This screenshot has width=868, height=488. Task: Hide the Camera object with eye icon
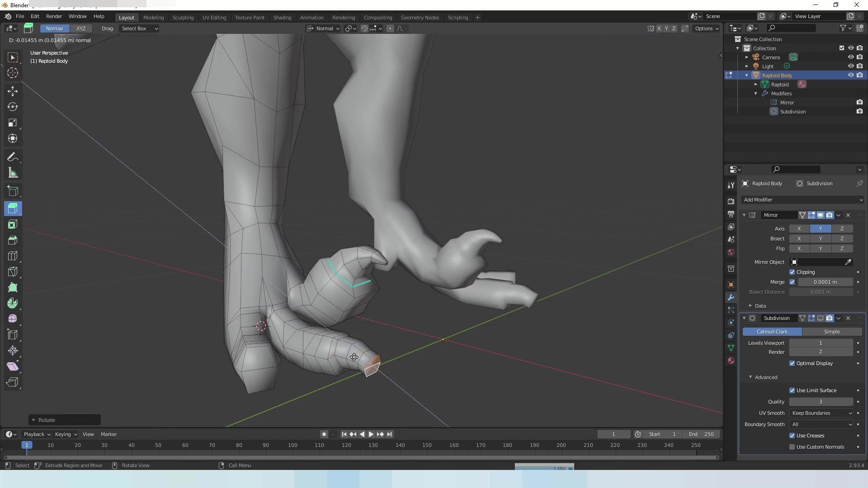click(x=850, y=57)
